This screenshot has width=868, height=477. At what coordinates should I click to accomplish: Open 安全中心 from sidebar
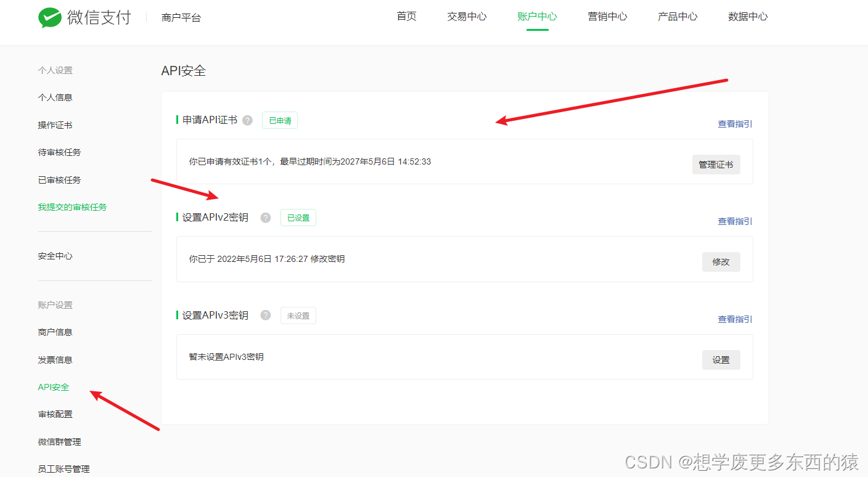[x=55, y=256]
